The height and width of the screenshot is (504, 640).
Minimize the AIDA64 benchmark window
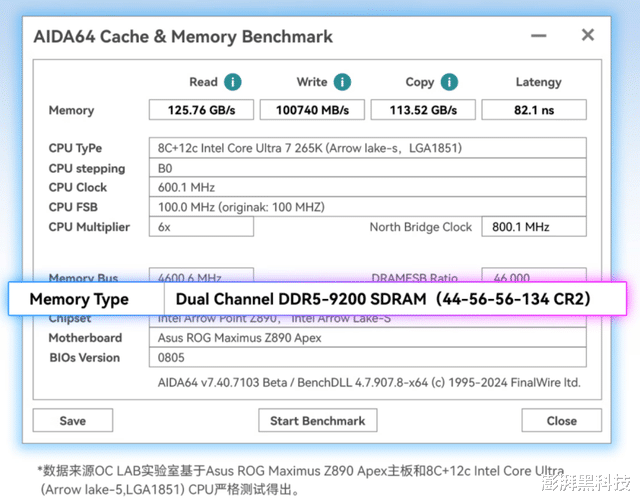[547, 36]
